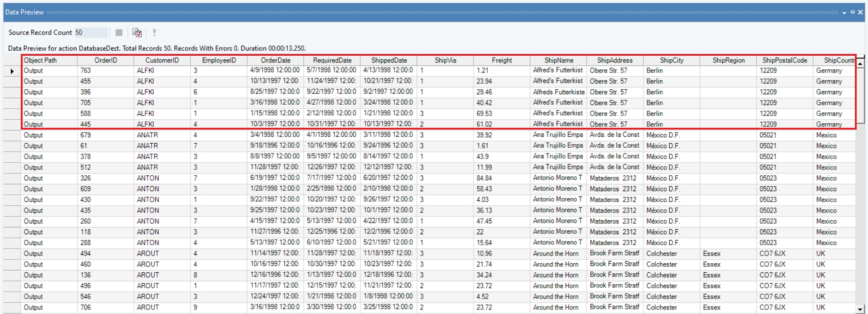Click the vertical scrollbar up arrow

point(860,64)
